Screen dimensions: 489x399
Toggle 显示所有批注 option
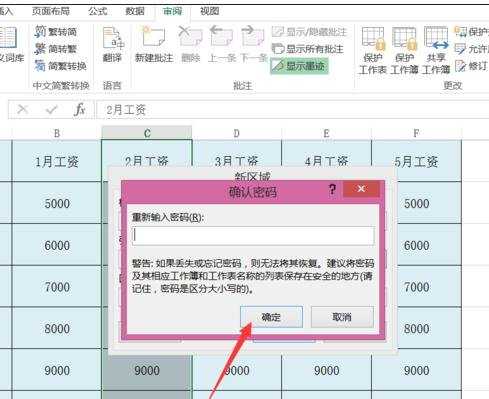point(307,49)
